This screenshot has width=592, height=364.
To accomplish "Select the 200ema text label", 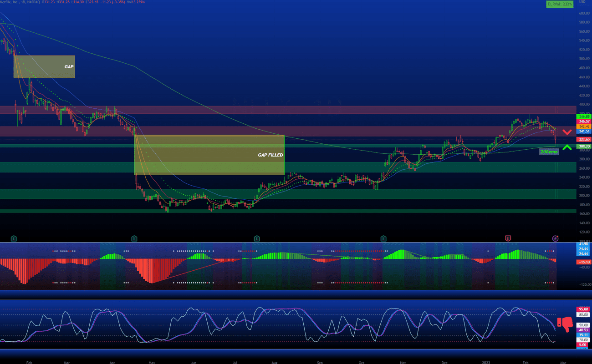I will pos(549,152).
